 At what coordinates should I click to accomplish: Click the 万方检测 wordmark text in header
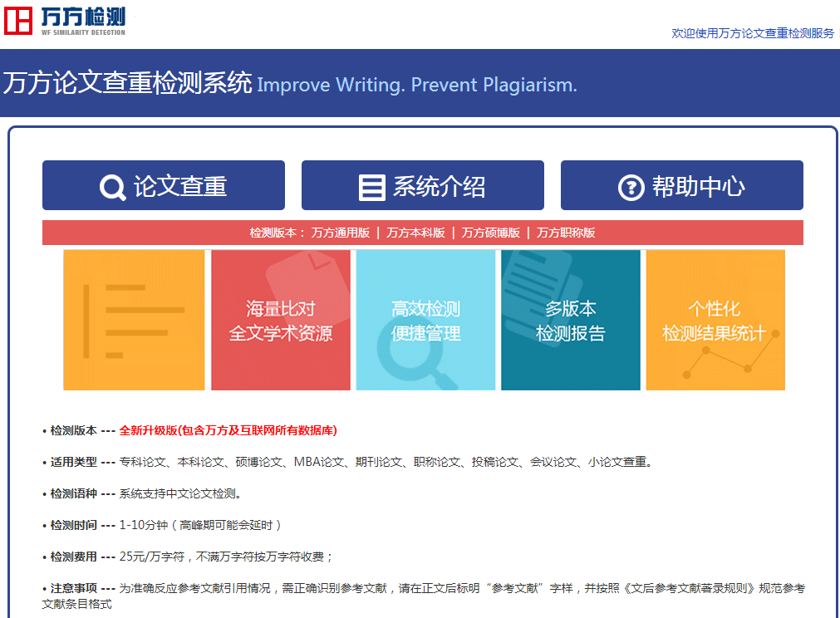click(83, 17)
